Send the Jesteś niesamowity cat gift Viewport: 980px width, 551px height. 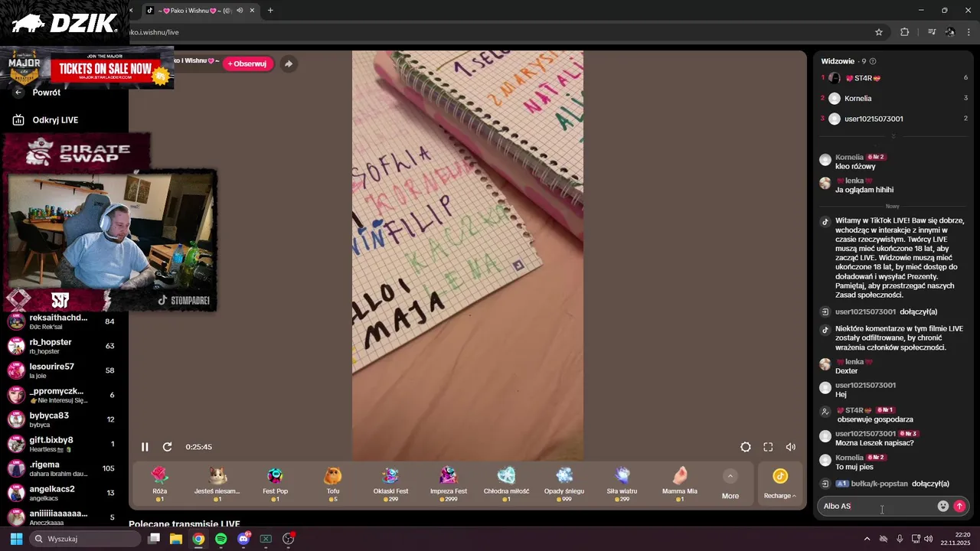(x=217, y=484)
